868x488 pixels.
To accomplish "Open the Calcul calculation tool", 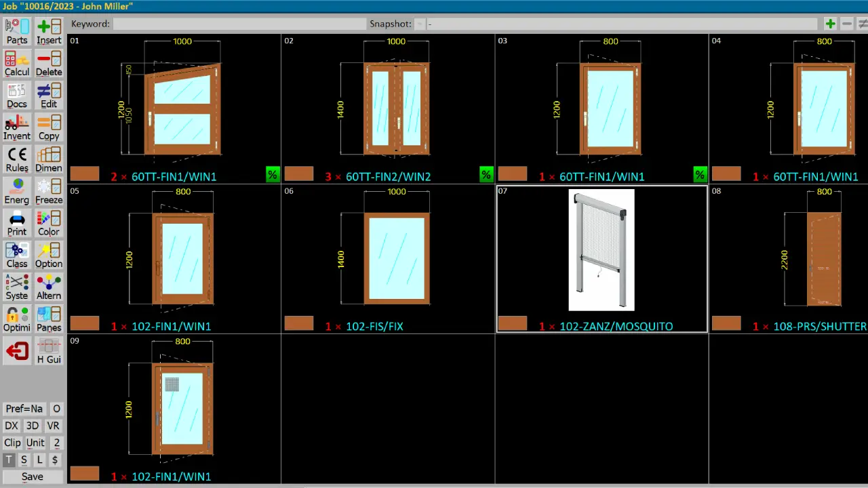I will [x=17, y=63].
